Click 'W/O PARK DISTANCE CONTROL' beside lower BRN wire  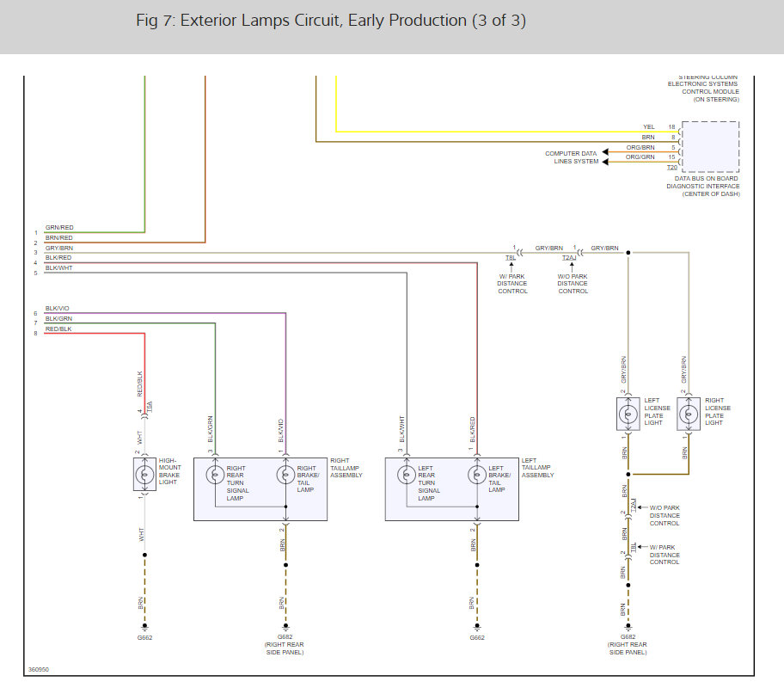coord(665,516)
